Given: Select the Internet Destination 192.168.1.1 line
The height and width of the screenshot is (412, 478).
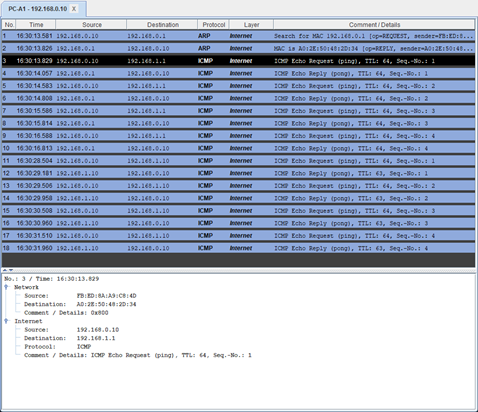Looking at the screenshot, I should pyautogui.click(x=69, y=338).
